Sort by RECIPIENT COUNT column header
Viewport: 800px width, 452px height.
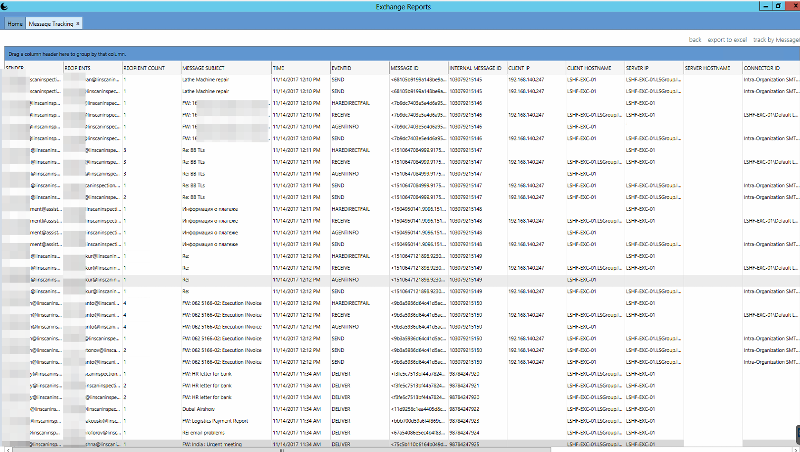point(145,67)
